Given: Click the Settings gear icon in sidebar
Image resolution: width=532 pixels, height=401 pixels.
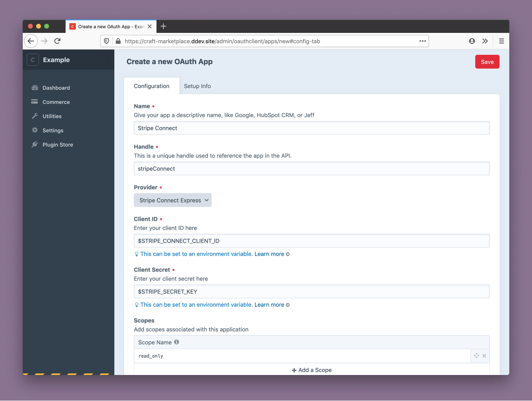Looking at the screenshot, I should (35, 130).
